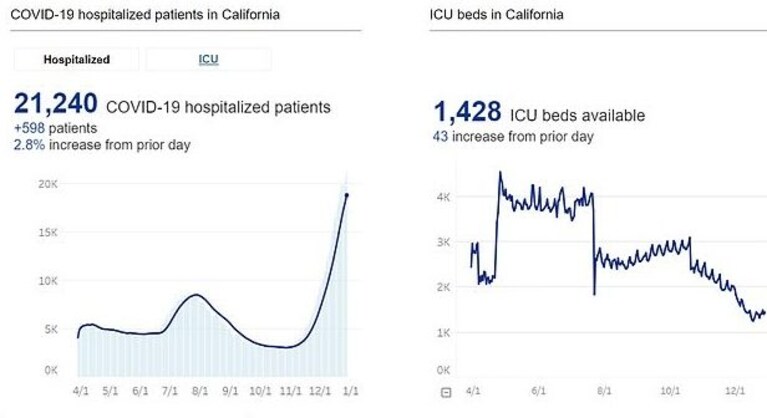Click the 21,240 hospitalized patients figure

tap(56, 104)
